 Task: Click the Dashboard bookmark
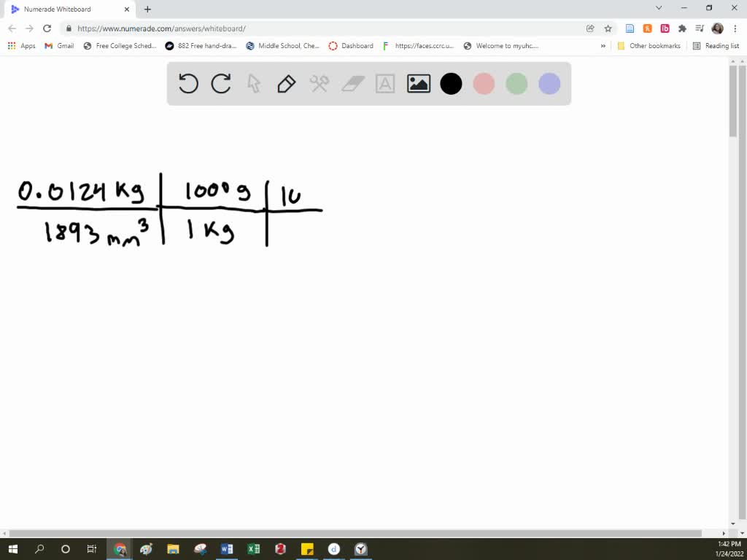pos(351,45)
